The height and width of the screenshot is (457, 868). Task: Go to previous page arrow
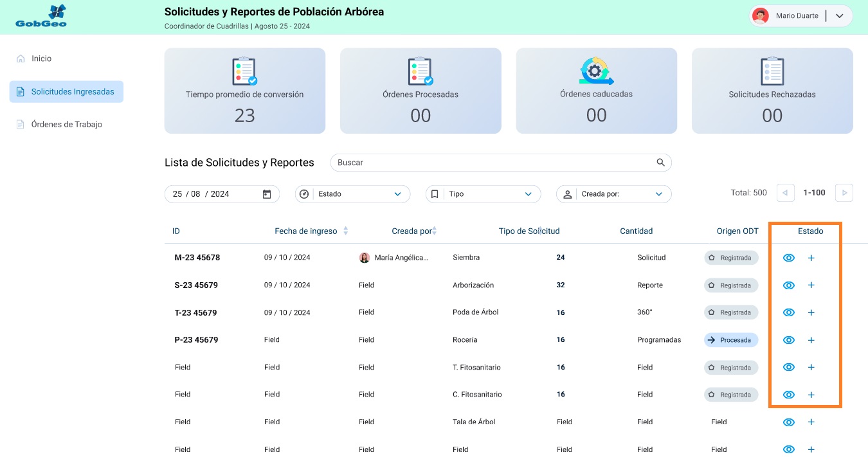(x=786, y=193)
